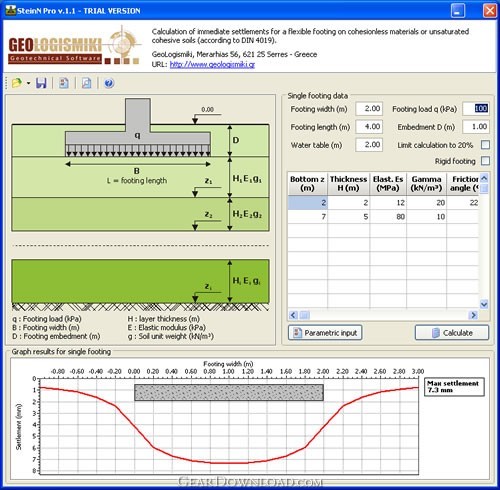This screenshot has height=490, width=500.
Task: Select first row Friction angle cell 22
Action: (x=463, y=203)
